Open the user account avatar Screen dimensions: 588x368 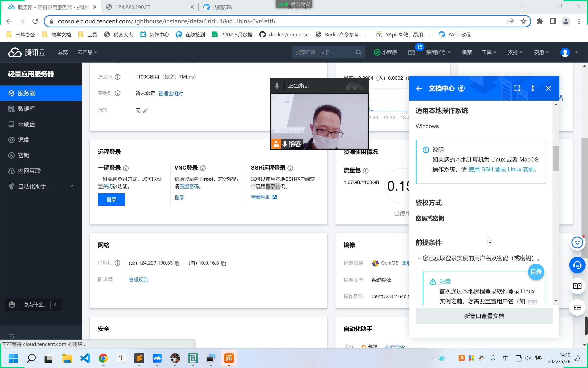[565, 52]
